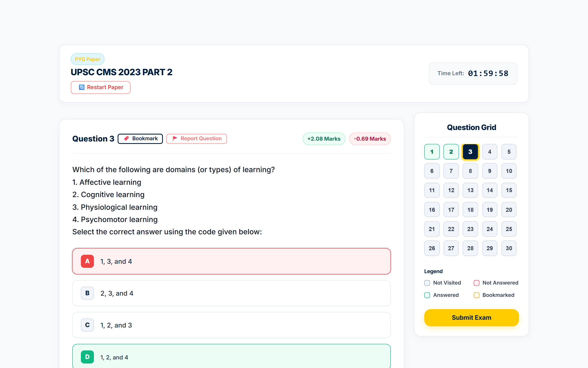Go to question 20

coord(509,210)
